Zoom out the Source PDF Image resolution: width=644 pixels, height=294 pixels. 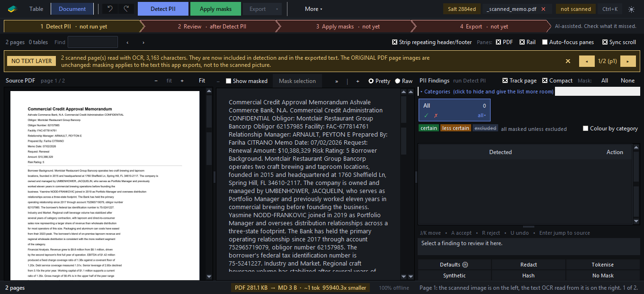pyautogui.click(x=156, y=81)
